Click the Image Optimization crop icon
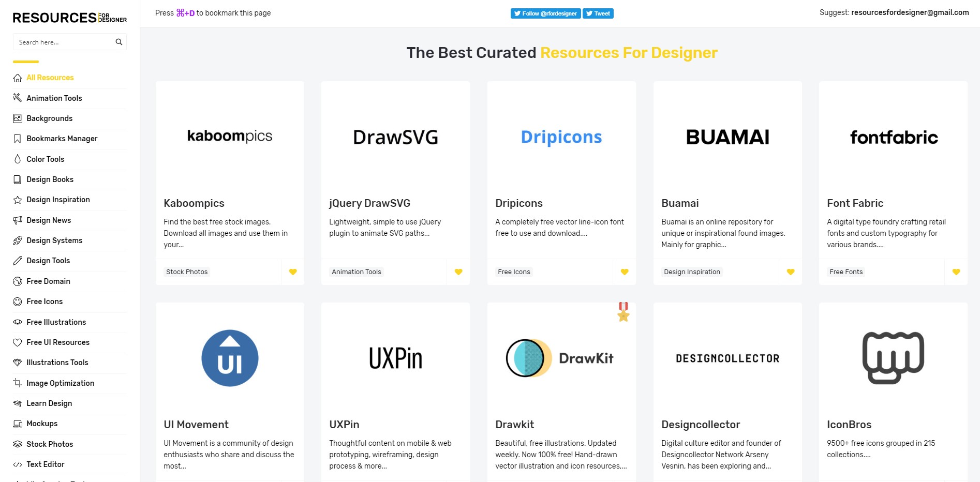This screenshot has width=980, height=482. [18, 383]
